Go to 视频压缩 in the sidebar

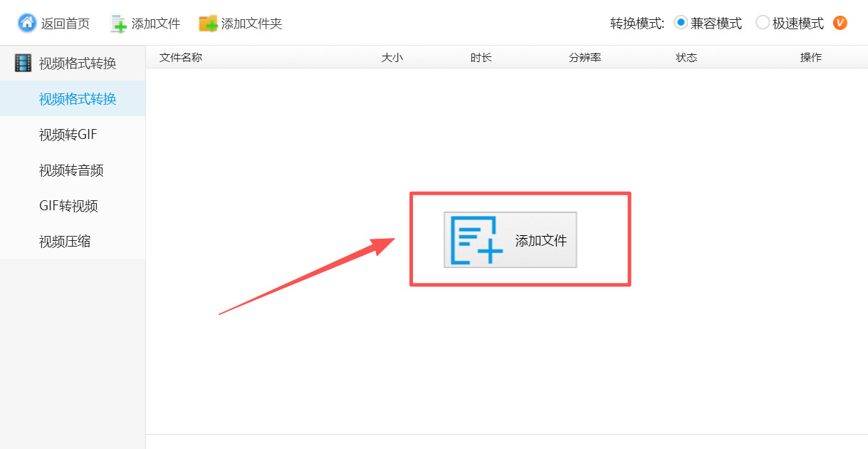(73, 242)
